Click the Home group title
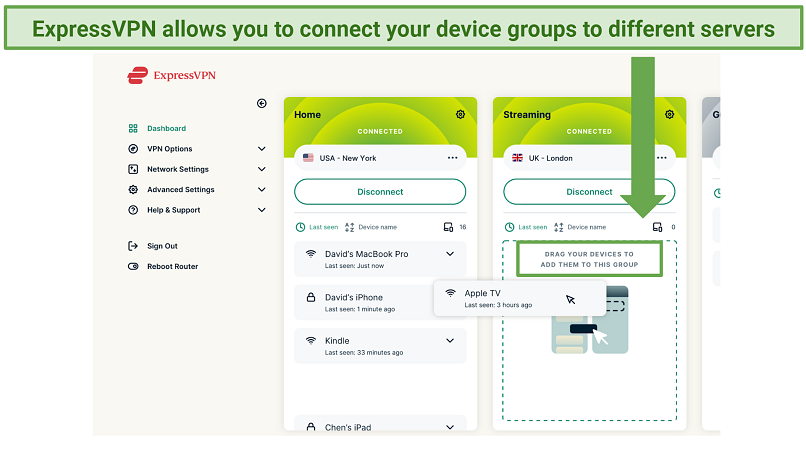This screenshot has width=806, height=453. point(307,115)
